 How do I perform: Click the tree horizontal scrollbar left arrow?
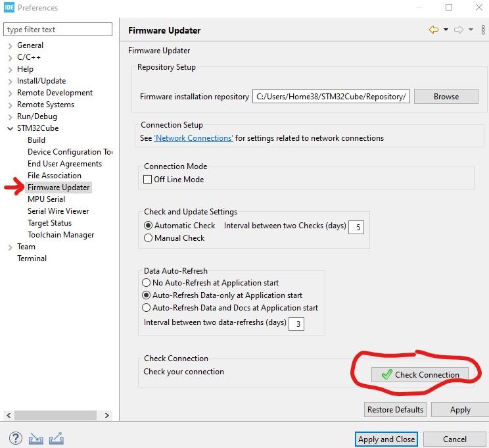[x=9, y=415]
